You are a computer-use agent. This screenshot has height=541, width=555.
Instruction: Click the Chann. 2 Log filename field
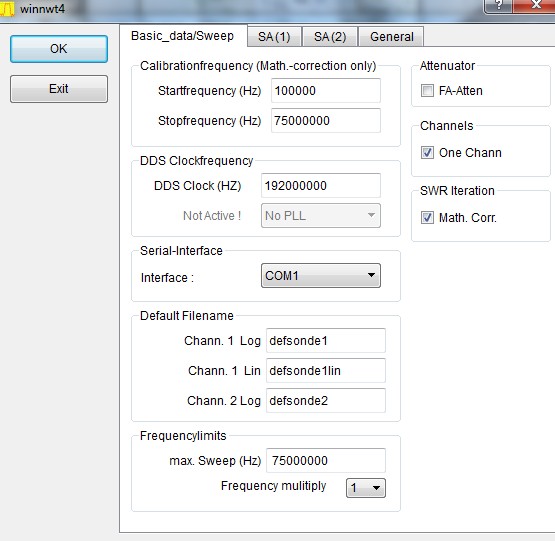pyautogui.click(x=326, y=401)
